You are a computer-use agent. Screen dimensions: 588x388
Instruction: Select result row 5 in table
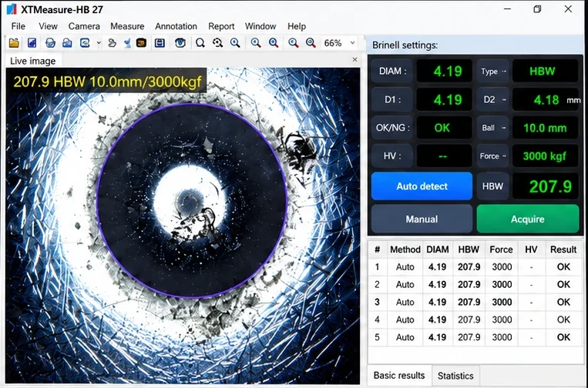[475, 337]
